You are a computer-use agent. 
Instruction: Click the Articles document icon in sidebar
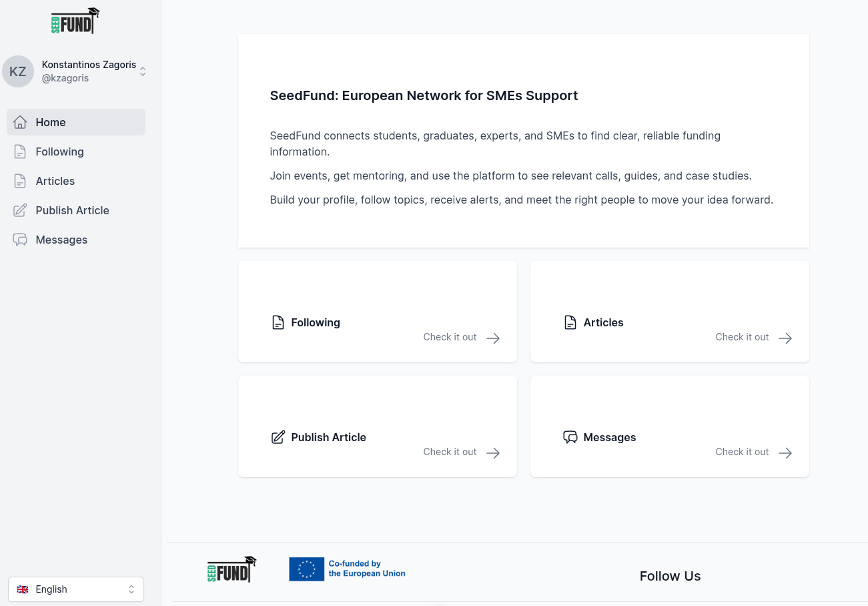(x=20, y=181)
